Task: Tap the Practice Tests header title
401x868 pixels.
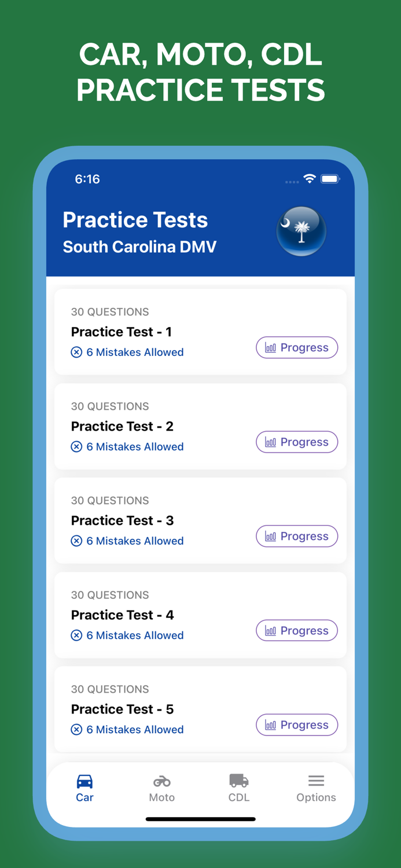Action: [135, 220]
